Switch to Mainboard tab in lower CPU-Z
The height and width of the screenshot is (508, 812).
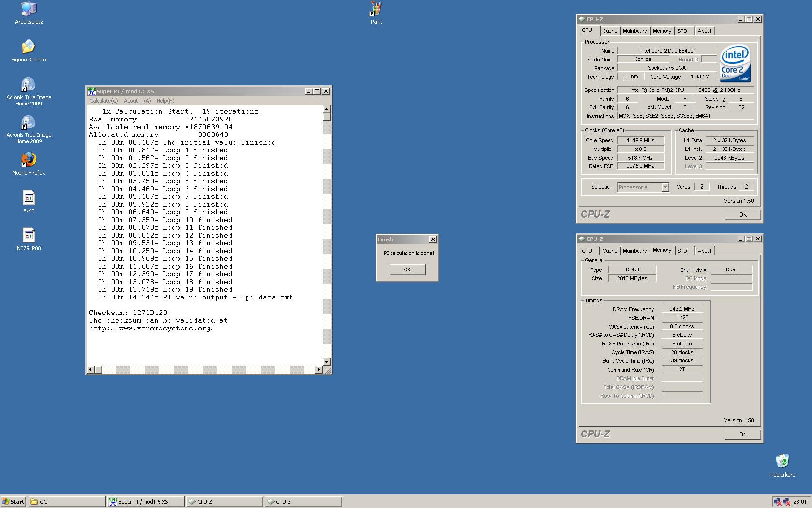point(635,251)
